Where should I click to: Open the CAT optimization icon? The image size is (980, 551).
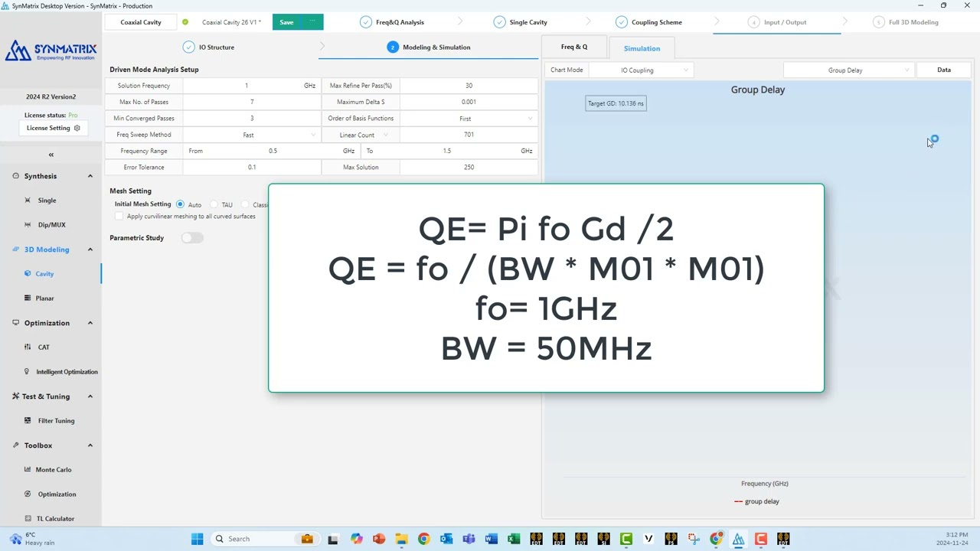[x=28, y=347]
